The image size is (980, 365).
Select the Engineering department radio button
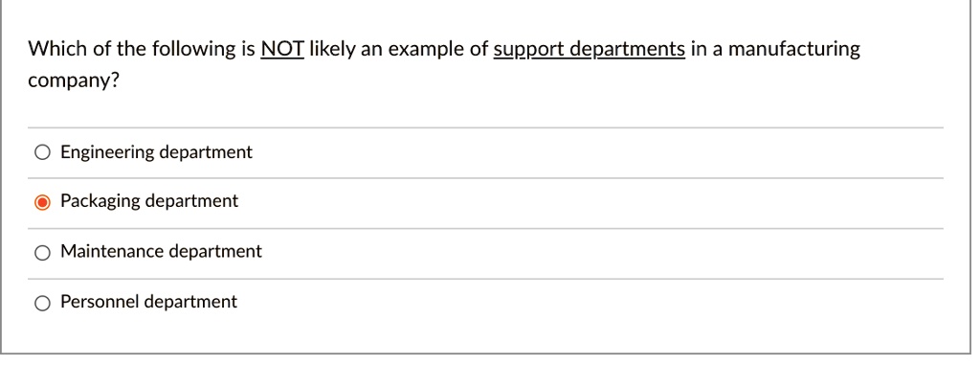pos(42,152)
